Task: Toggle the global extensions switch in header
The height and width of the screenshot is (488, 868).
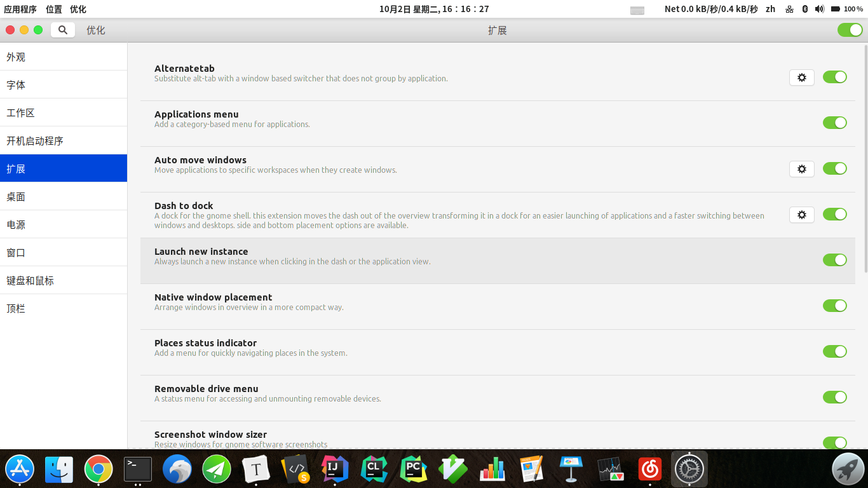Action: pos(850,30)
